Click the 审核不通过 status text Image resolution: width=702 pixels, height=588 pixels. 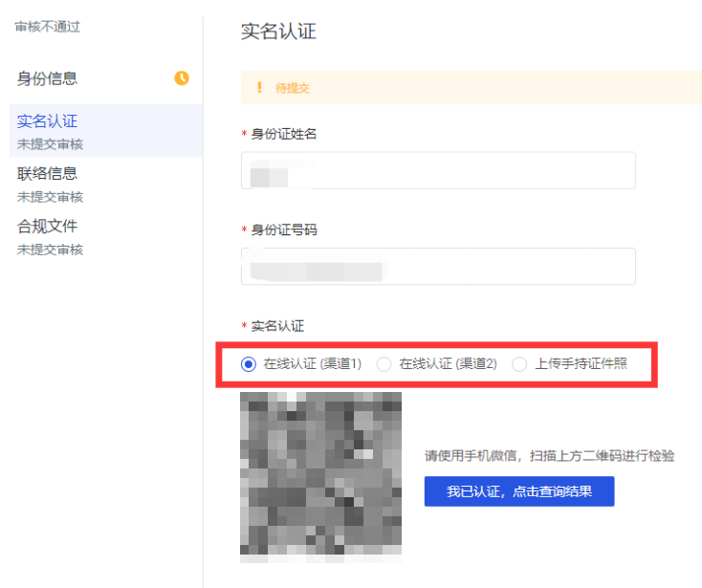click(x=47, y=27)
